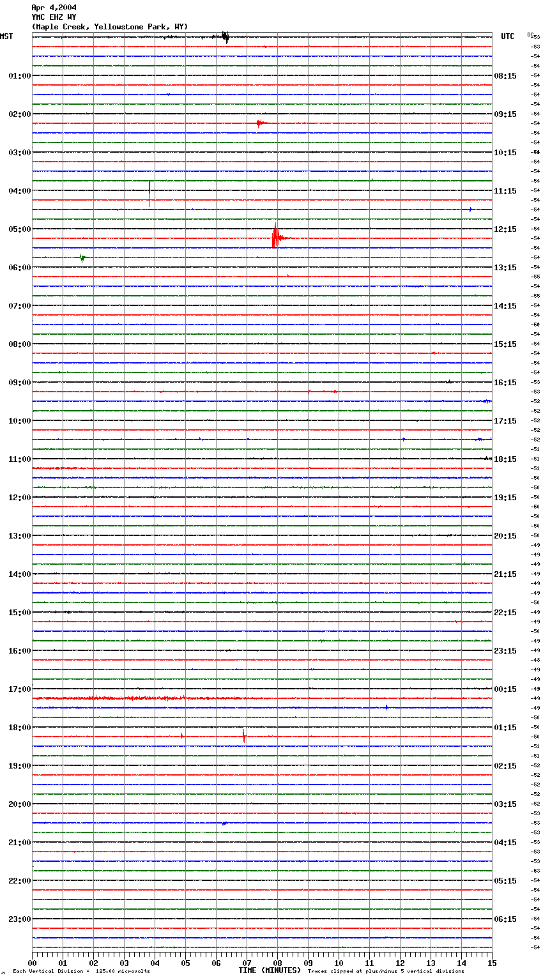Click the black seismic burst on the top trace
This screenshot has width=543, height=980.
point(225,36)
